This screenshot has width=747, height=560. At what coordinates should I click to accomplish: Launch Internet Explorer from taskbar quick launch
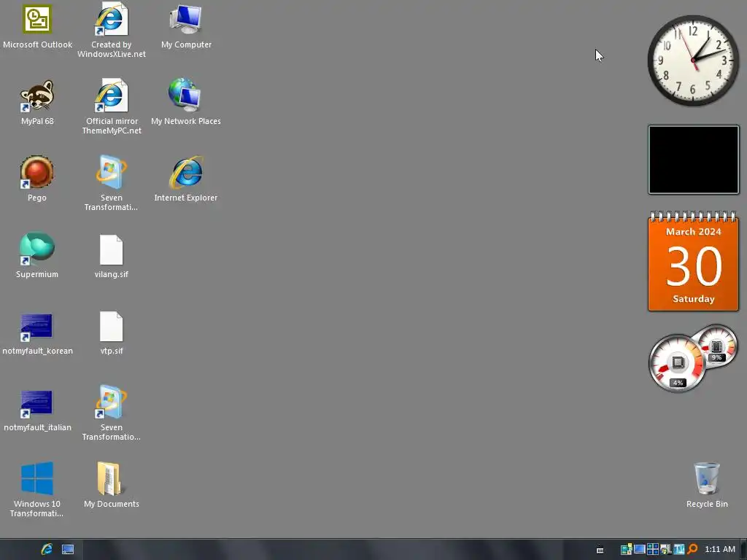(47, 549)
